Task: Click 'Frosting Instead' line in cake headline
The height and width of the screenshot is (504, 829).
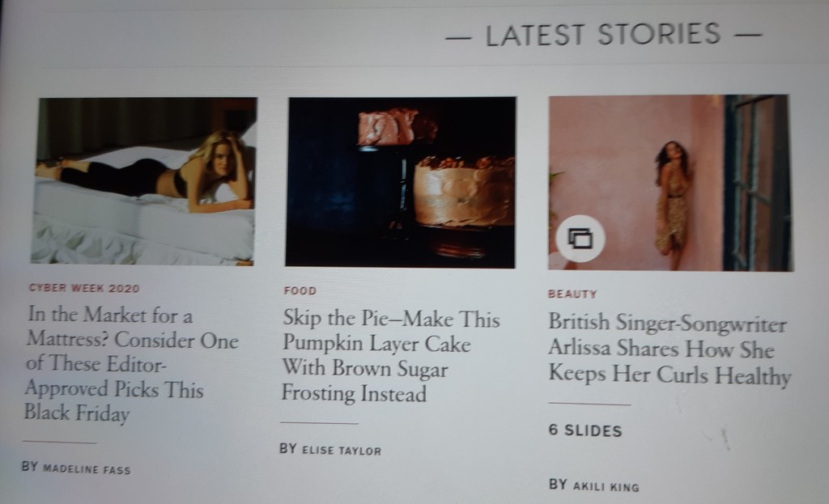Action: (x=354, y=394)
